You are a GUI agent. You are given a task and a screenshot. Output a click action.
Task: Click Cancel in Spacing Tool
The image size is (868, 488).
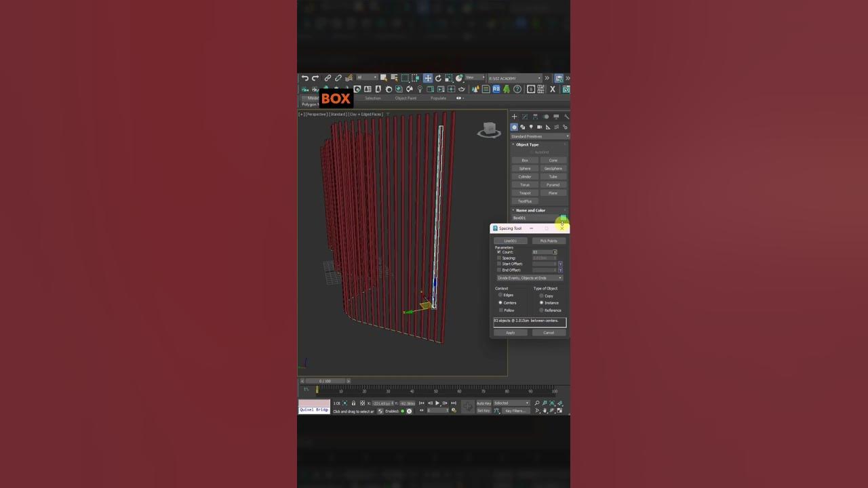tap(549, 333)
